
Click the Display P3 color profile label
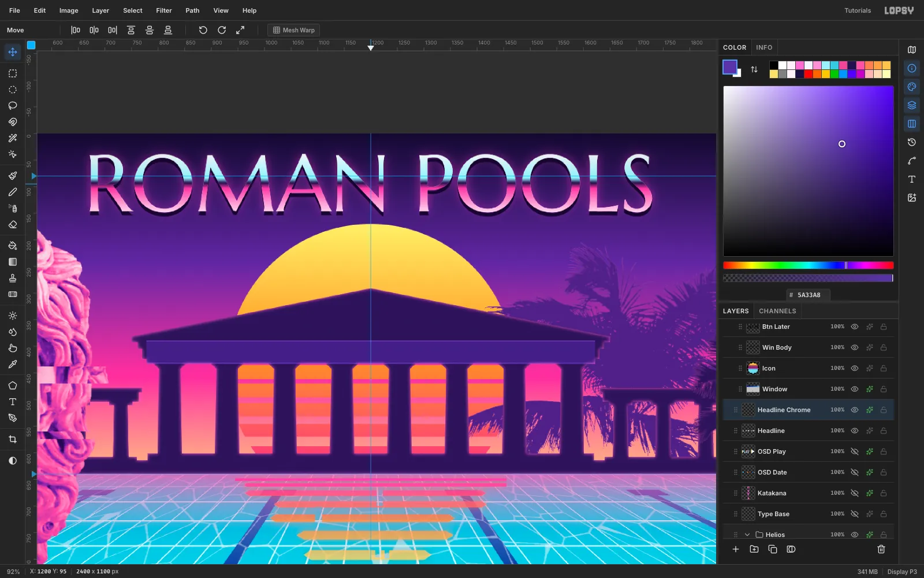coord(902,572)
